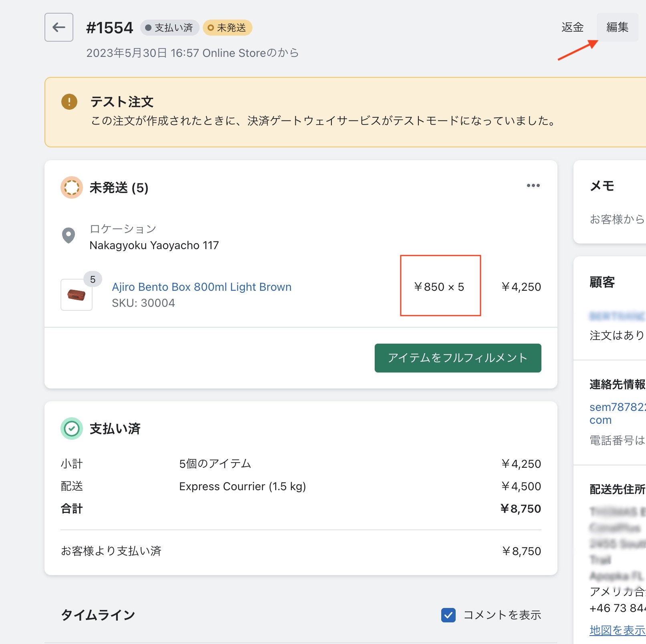The width and height of the screenshot is (646, 644).
Task: Open the 返金 refund action
Action: pos(572,27)
